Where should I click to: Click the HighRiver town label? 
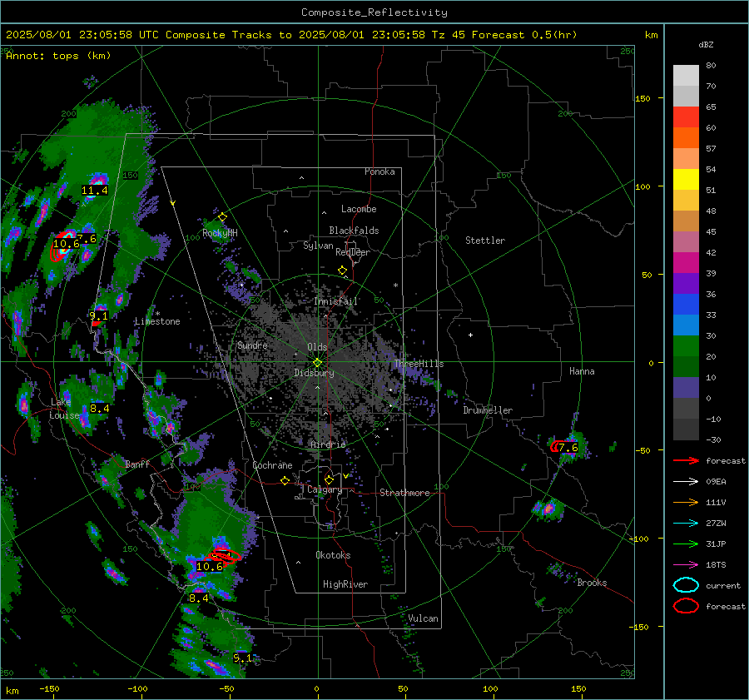pyautogui.click(x=345, y=584)
